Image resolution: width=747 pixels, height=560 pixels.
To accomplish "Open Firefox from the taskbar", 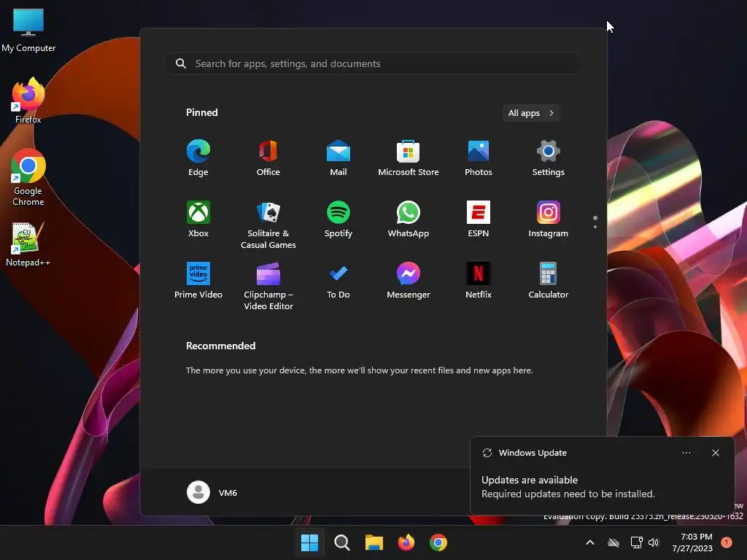I will tap(406, 542).
